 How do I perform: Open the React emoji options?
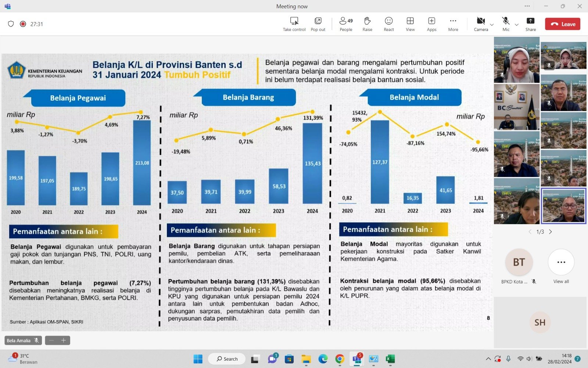coord(388,24)
